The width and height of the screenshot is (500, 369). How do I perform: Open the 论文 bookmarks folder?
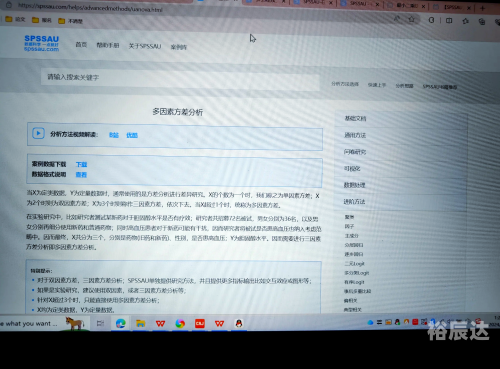tap(15, 19)
